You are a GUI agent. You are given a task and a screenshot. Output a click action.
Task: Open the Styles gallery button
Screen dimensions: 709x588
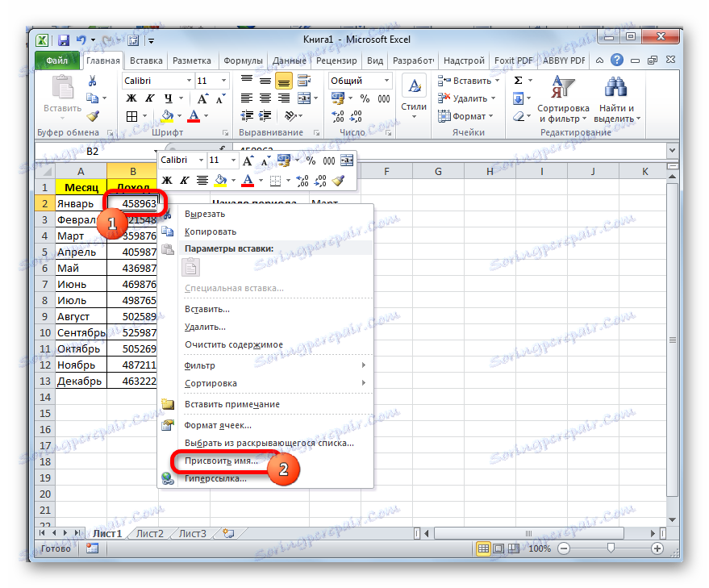tap(414, 98)
